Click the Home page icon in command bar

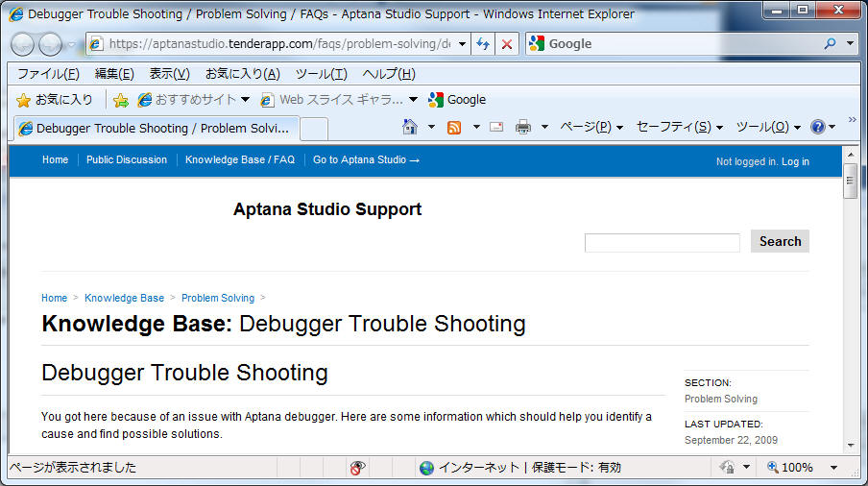pyautogui.click(x=410, y=127)
